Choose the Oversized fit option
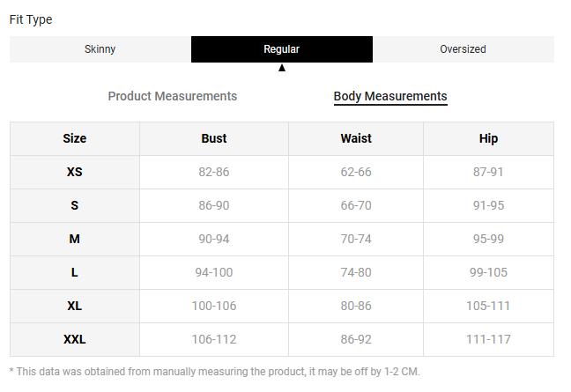This screenshot has height=392, width=571. pos(463,49)
